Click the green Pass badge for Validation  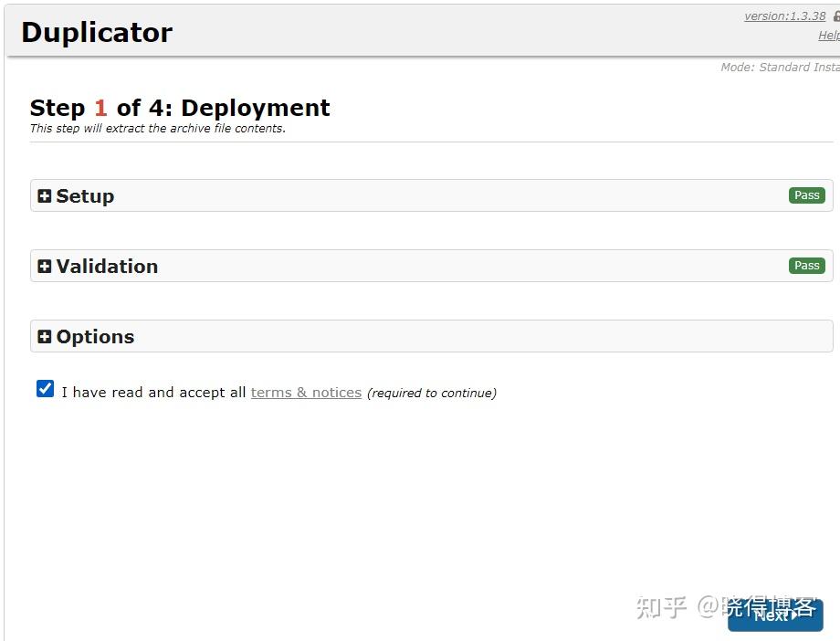[807, 266]
